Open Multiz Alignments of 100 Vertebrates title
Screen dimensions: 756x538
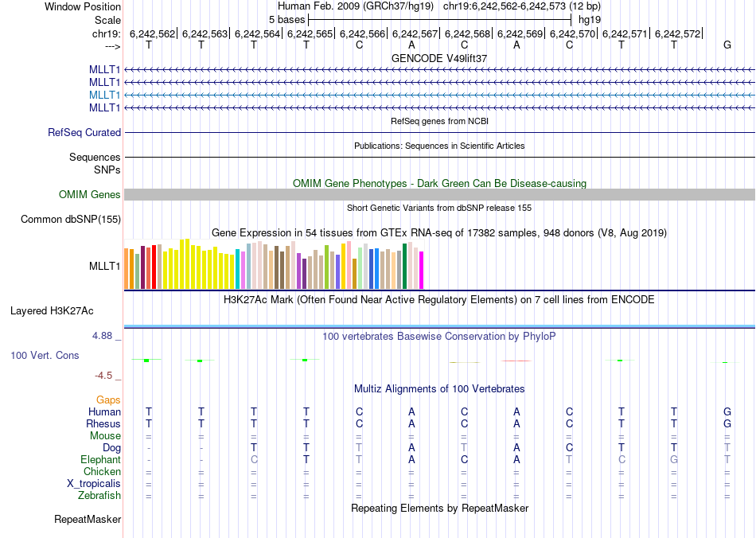(439, 389)
